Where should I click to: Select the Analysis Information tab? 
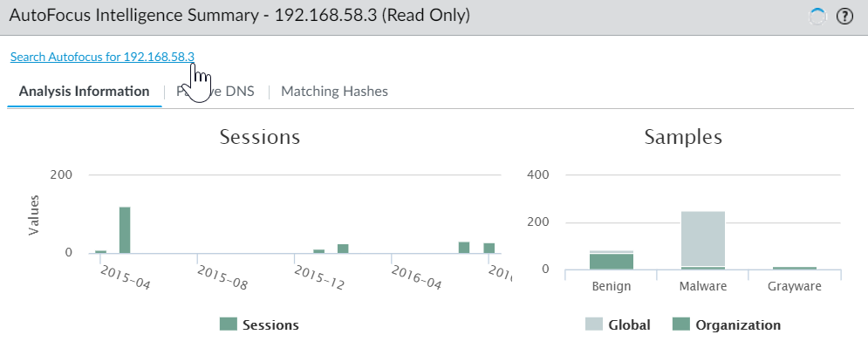[x=84, y=91]
